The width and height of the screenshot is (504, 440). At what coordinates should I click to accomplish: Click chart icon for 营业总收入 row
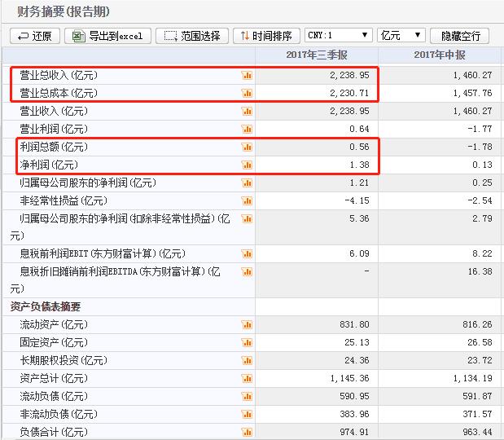point(246,75)
